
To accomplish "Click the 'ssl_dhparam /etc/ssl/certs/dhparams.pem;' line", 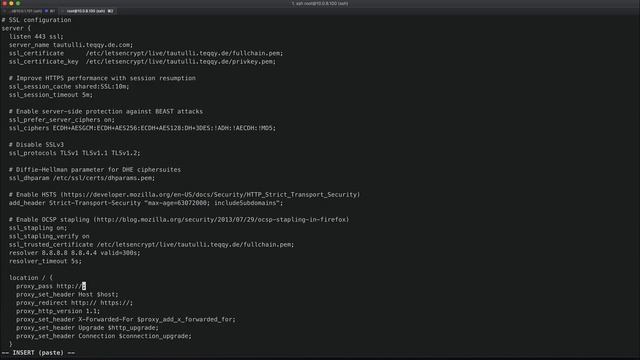I will tap(82, 178).
